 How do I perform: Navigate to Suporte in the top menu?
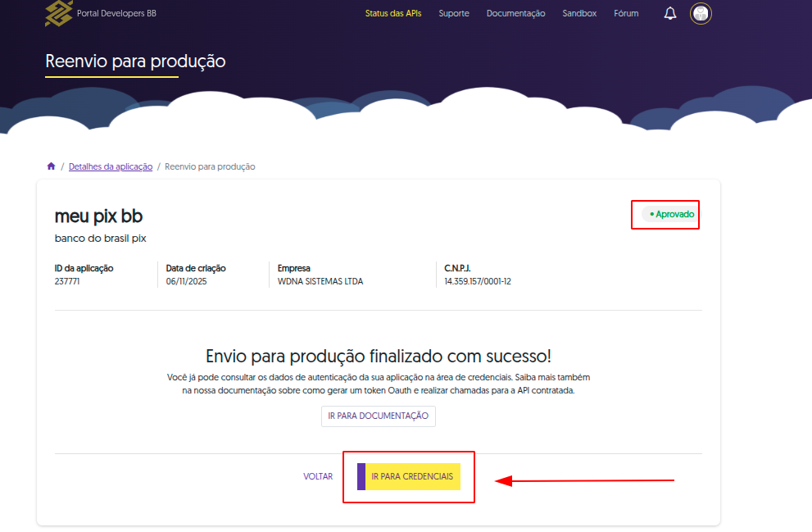click(x=454, y=13)
